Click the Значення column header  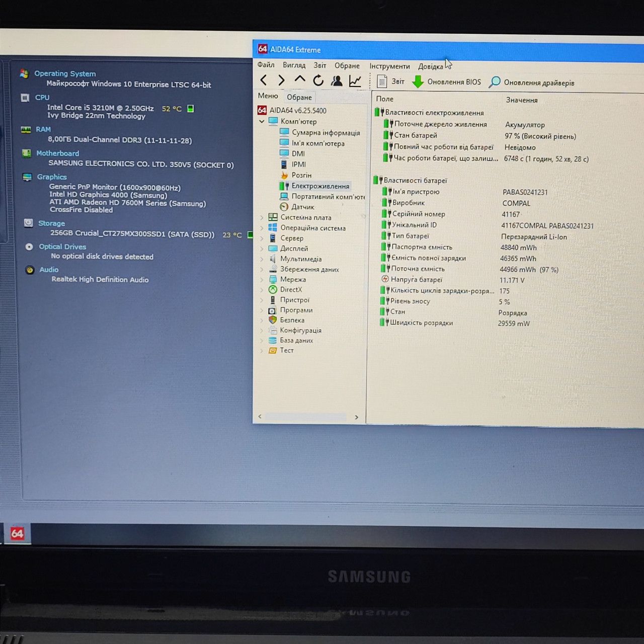click(522, 100)
